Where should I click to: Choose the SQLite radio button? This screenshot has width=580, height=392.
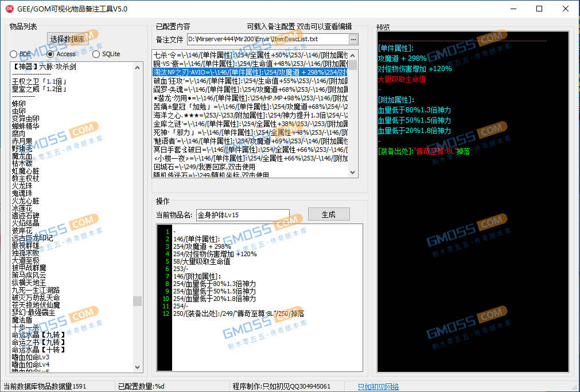pyautogui.click(x=107, y=54)
